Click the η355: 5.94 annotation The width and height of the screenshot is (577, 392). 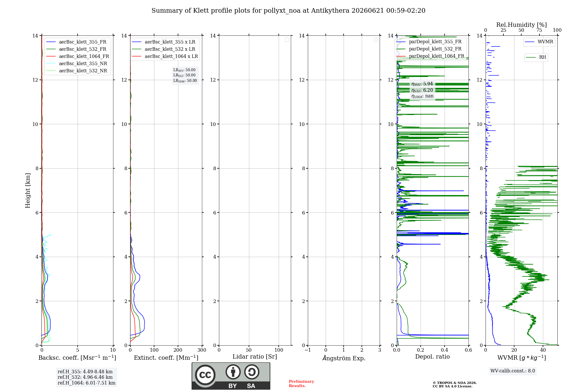[422, 84]
